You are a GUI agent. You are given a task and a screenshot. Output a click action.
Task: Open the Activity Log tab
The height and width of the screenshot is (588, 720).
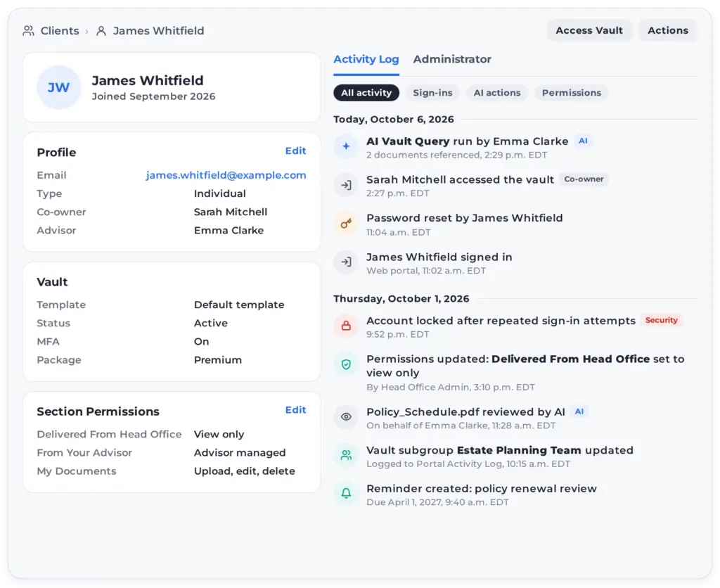tap(366, 59)
